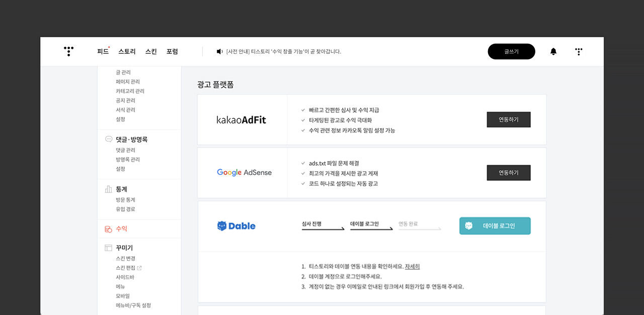
Task: Open 설정 under 서식 관리
Action: (x=120, y=119)
